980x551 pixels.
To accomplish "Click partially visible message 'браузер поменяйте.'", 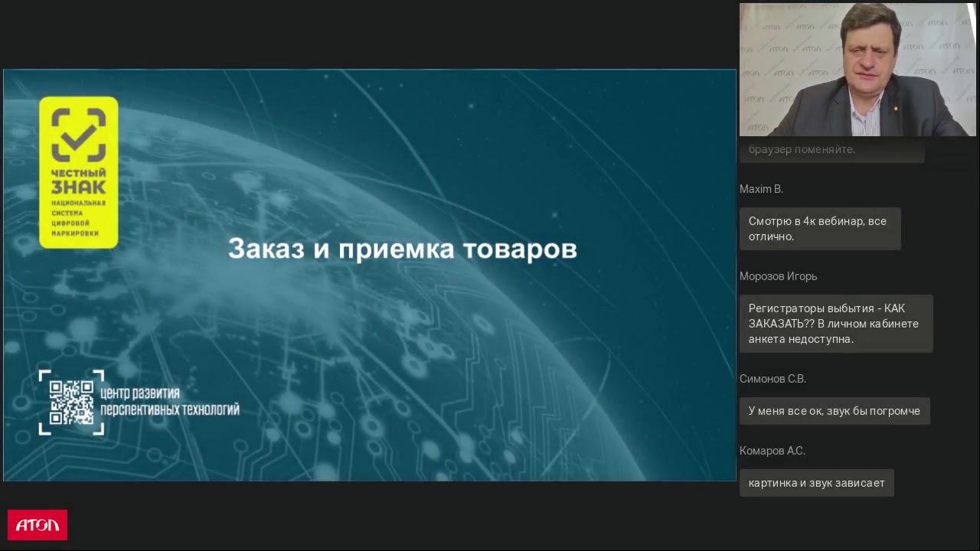I will tap(832, 149).
